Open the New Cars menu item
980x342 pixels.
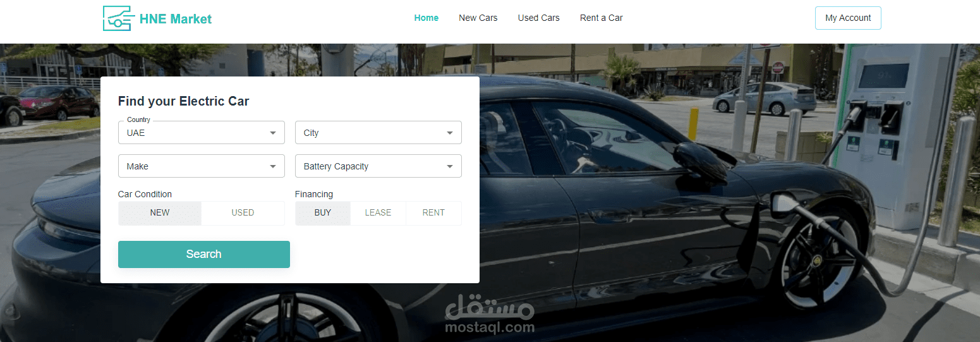(478, 18)
